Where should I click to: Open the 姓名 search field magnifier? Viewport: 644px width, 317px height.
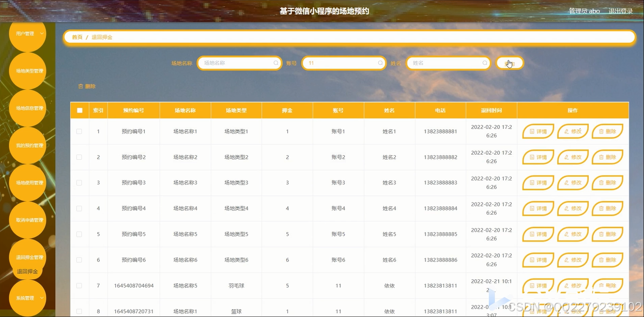(x=484, y=63)
